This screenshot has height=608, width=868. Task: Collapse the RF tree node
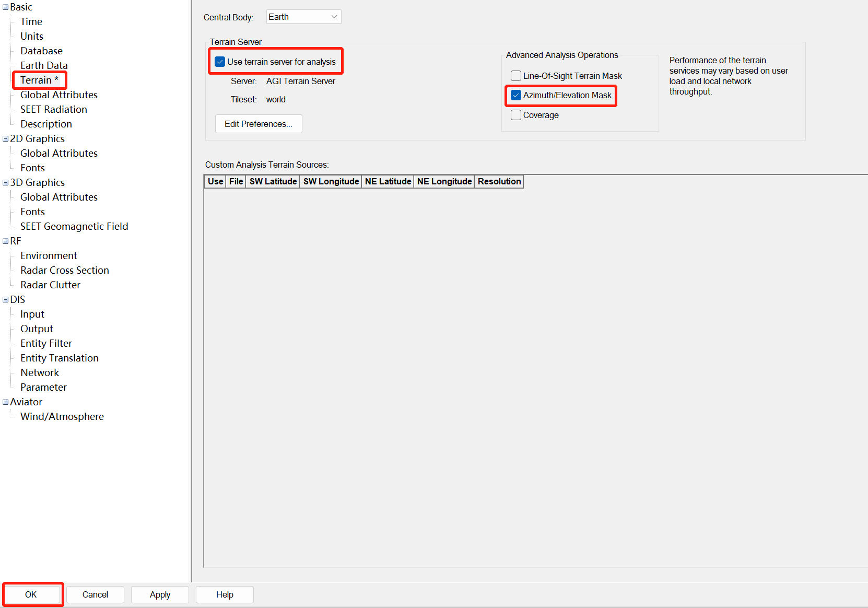click(6, 241)
